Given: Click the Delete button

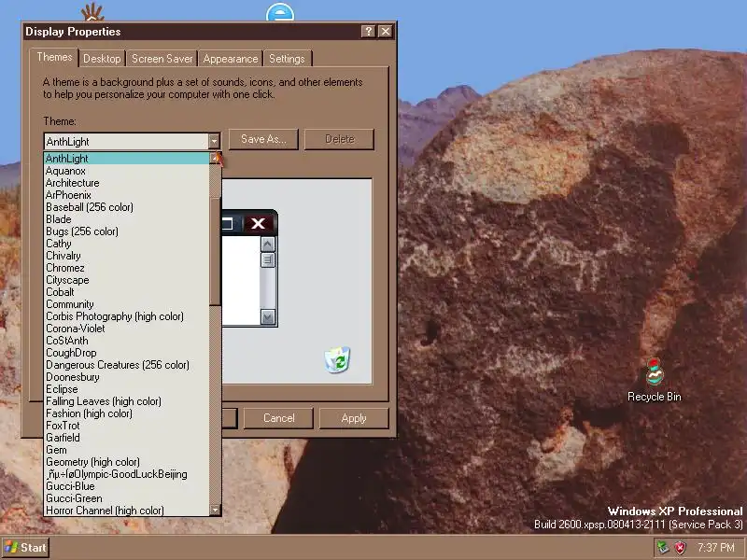Looking at the screenshot, I should click(339, 139).
